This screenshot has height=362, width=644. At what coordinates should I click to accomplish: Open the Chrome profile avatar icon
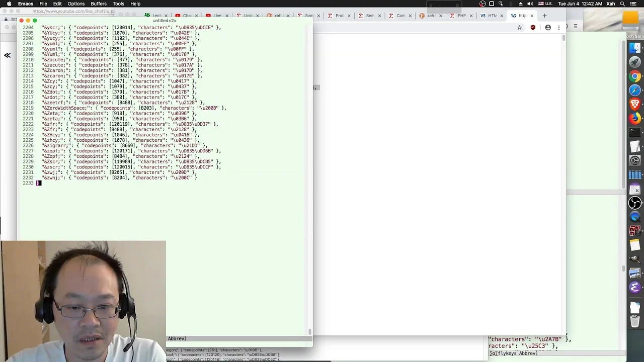548,28
